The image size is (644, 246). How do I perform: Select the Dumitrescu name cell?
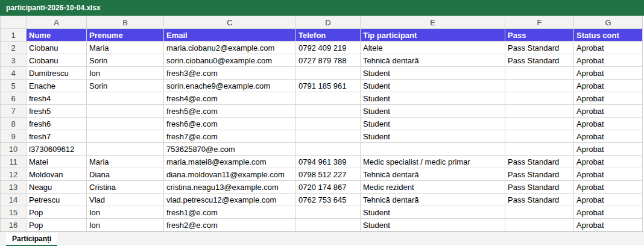click(56, 74)
